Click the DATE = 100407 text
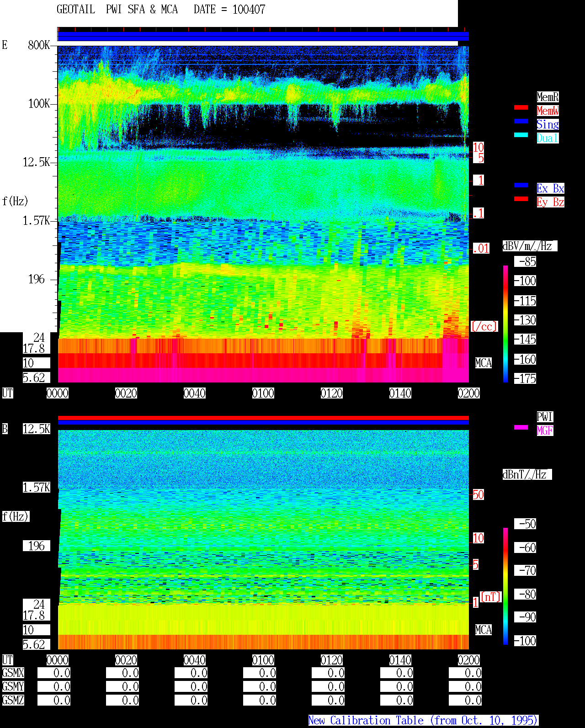This screenshot has width=585, height=728. coord(229,10)
